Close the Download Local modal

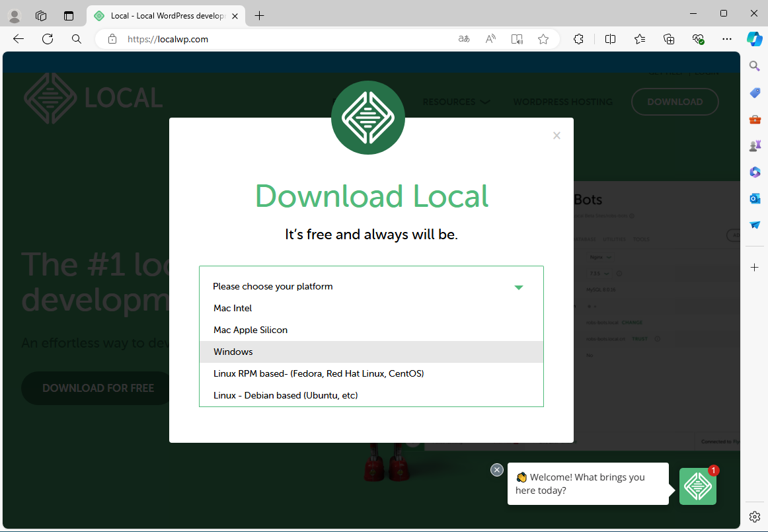click(557, 135)
